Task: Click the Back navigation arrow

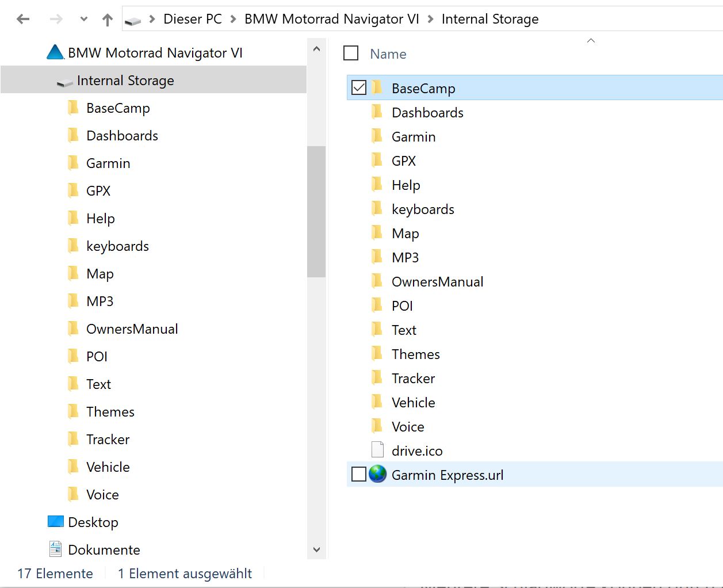Action: (x=23, y=20)
